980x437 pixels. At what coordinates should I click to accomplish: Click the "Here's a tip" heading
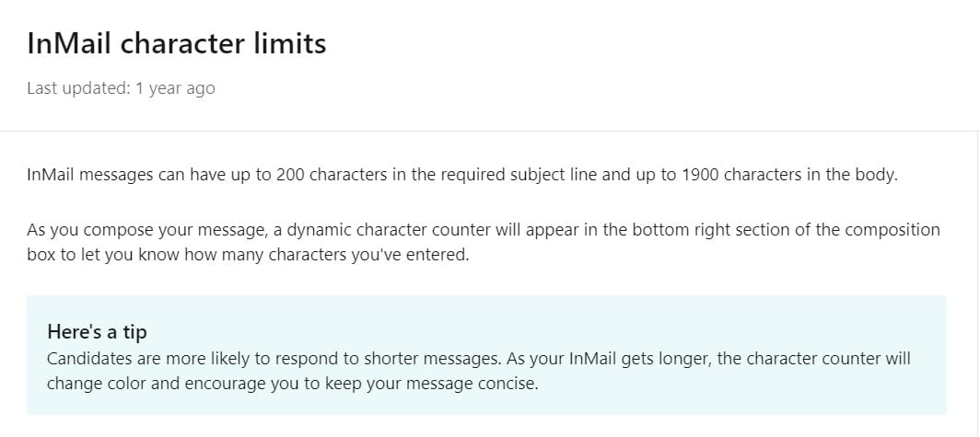pos(97,332)
